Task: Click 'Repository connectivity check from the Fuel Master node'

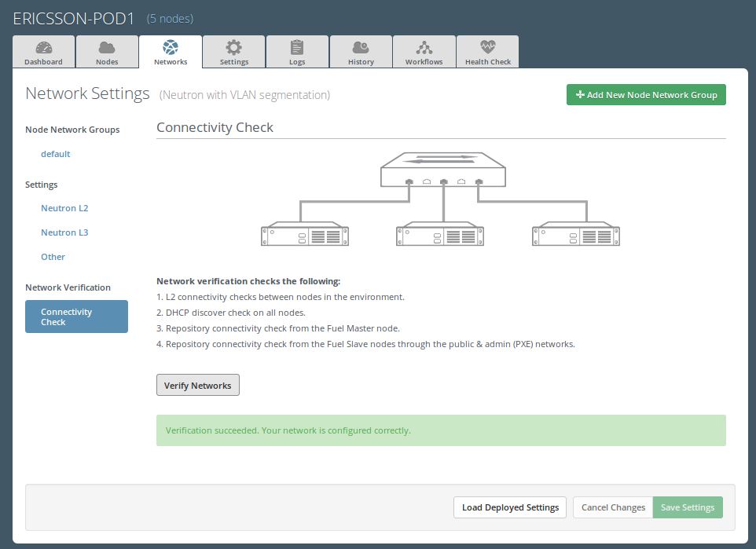Action: click(x=278, y=329)
